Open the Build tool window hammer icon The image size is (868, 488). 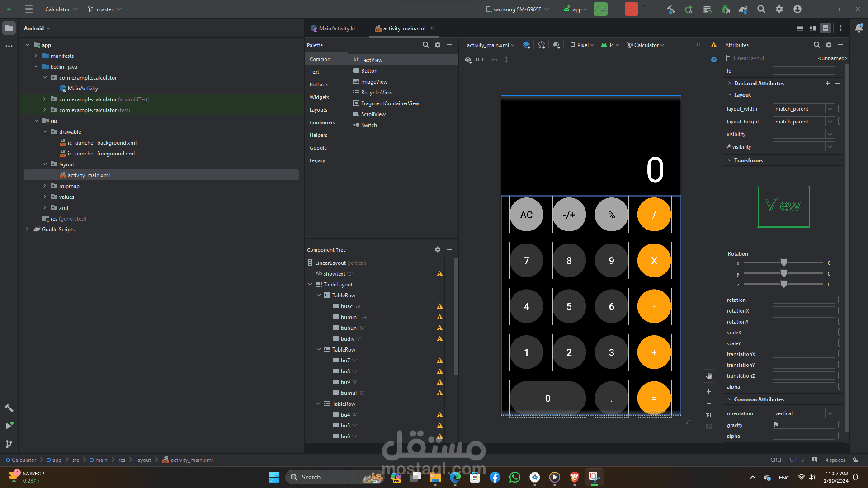coord(9,408)
